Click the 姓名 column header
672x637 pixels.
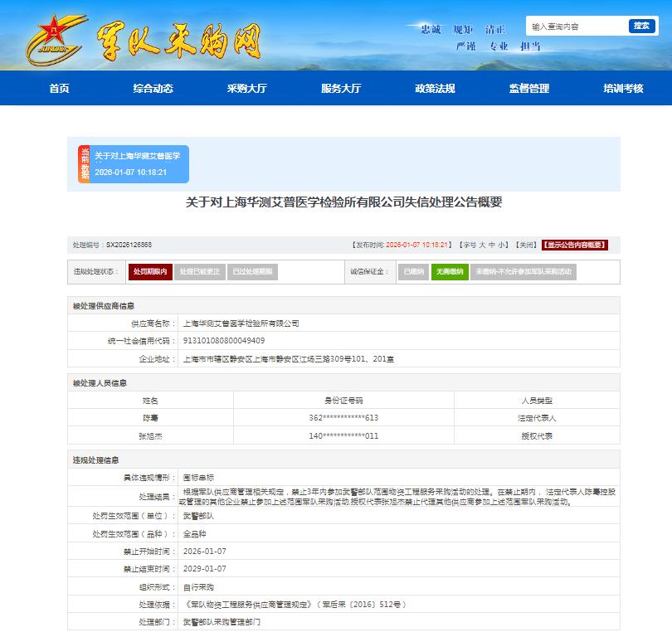(150, 401)
